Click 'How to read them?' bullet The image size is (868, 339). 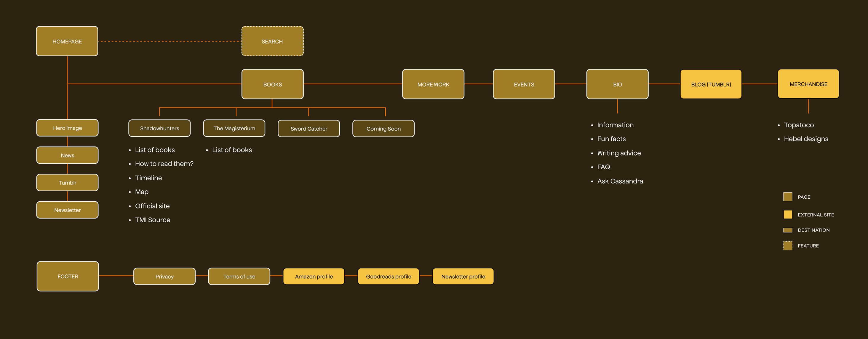[164, 164]
